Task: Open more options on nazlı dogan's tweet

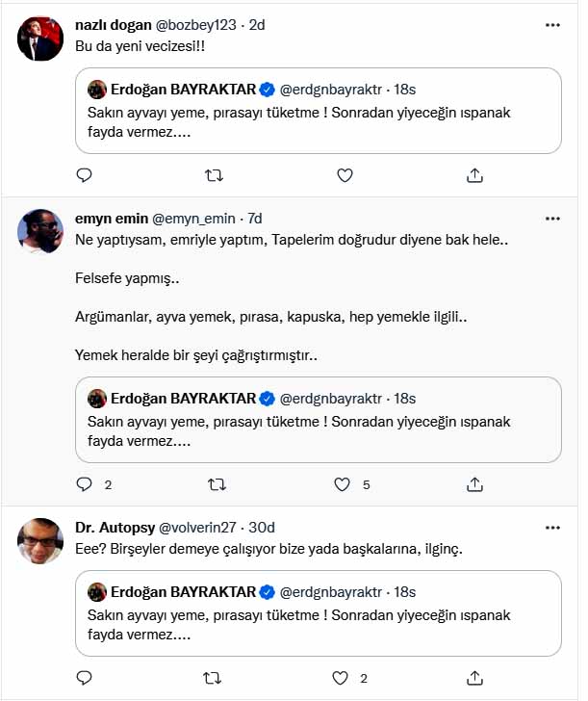Action: (552, 24)
